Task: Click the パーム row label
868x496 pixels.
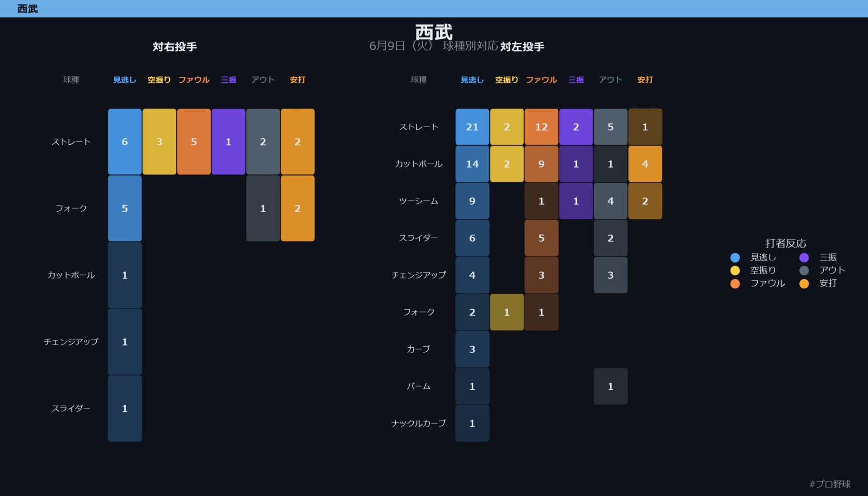Action: pyautogui.click(x=419, y=386)
